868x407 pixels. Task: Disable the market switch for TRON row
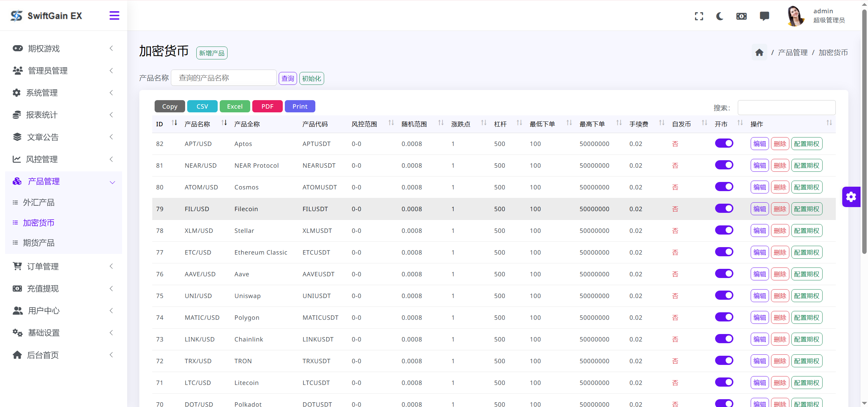[x=724, y=360]
